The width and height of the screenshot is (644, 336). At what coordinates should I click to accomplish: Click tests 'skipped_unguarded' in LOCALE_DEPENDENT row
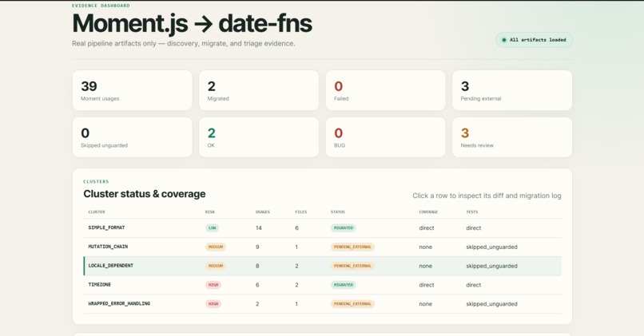[x=491, y=266]
